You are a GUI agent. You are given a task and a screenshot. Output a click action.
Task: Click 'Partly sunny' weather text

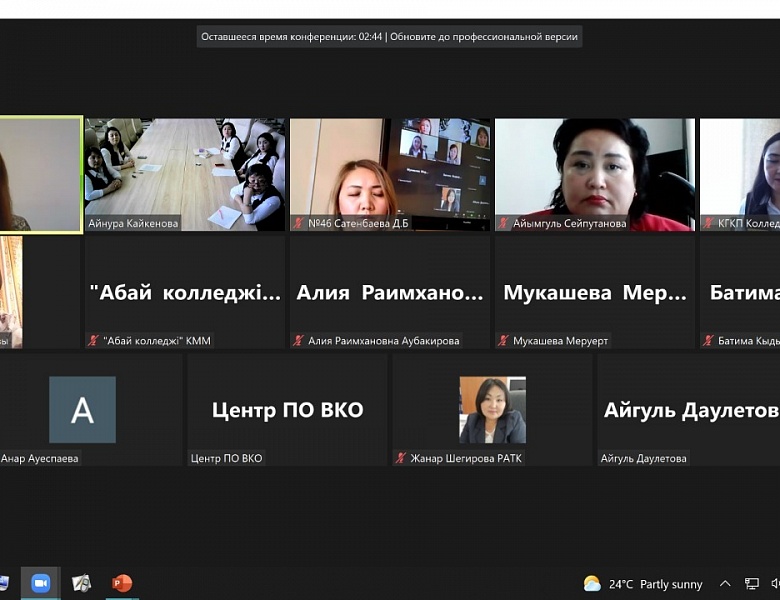(671, 584)
